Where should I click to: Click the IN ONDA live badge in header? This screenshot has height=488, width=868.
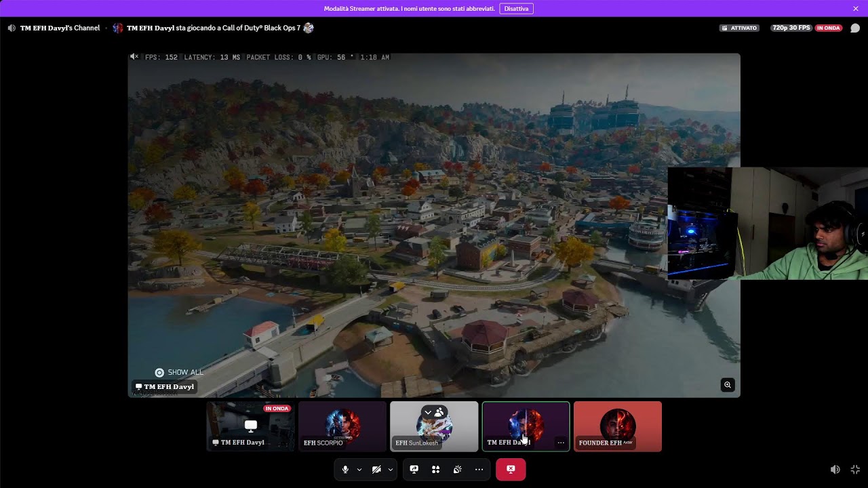point(828,28)
